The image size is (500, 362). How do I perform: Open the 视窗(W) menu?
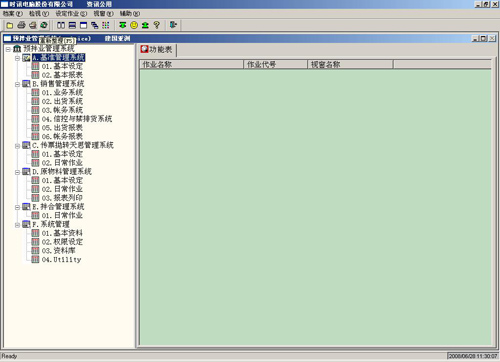[x=103, y=14]
